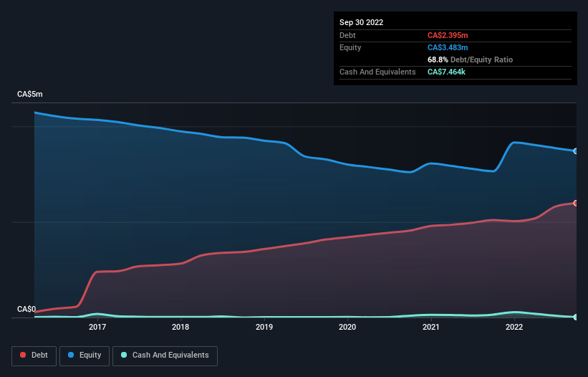Viewport: 588px width, 377px height.
Task: Click the 2017 x-axis label
Action: [x=97, y=327]
